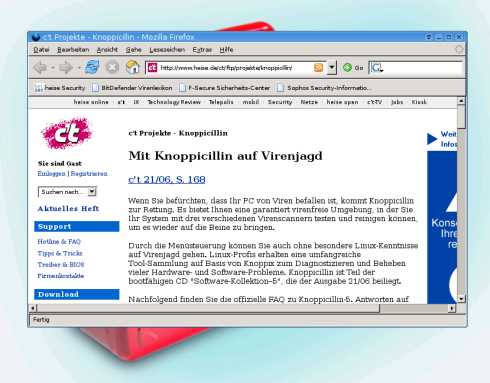Click the green Go button
The height and width of the screenshot is (383, 490).
[354, 68]
